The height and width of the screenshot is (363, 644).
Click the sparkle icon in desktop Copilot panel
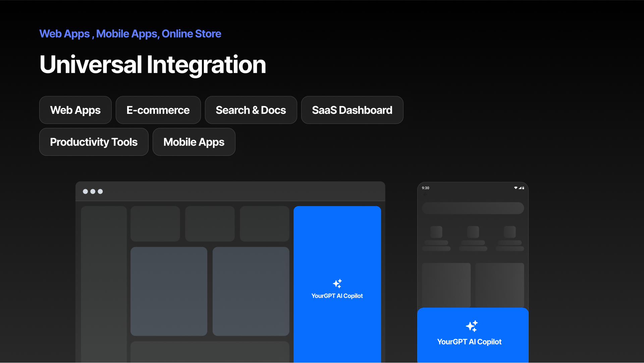tap(337, 283)
